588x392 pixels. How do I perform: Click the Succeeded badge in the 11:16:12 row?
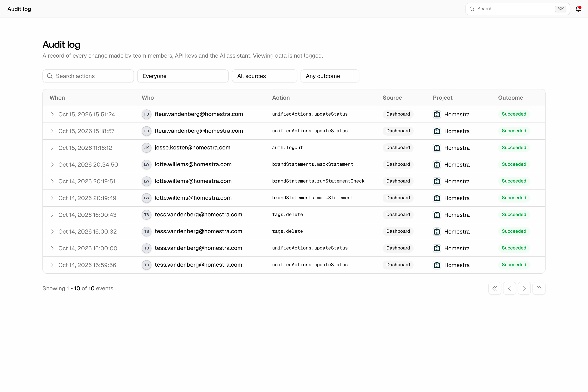point(514,147)
